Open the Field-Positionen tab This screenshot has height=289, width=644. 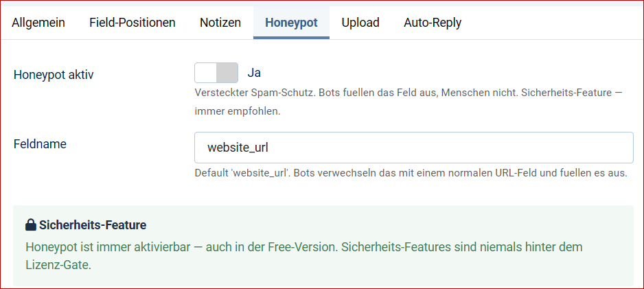[133, 23]
